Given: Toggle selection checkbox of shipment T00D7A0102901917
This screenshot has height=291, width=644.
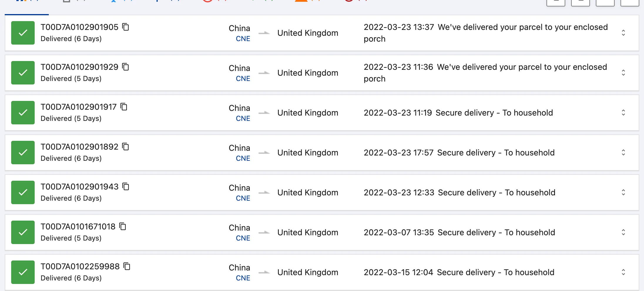Looking at the screenshot, I should [23, 113].
